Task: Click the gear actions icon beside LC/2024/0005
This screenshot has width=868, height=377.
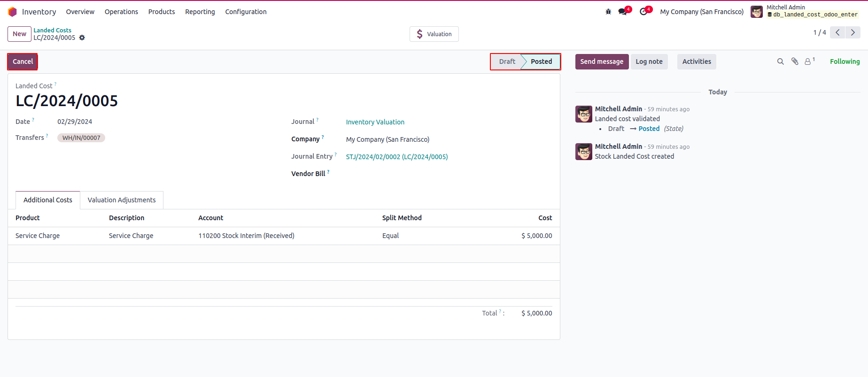Action: tap(82, 38)
